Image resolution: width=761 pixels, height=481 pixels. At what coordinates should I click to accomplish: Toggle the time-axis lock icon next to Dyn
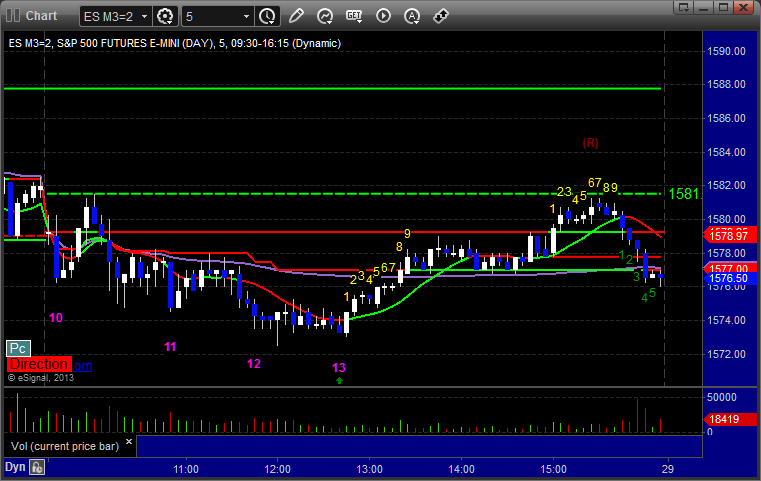[37, 467]
